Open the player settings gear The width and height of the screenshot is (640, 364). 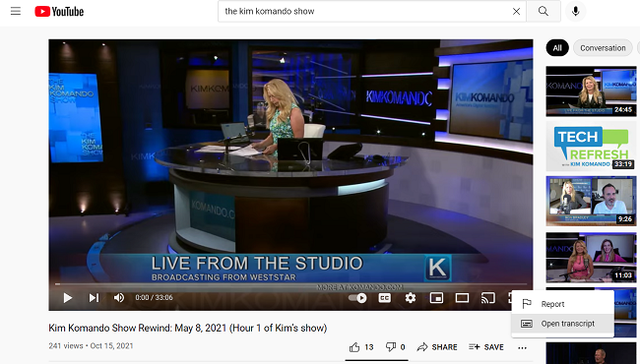point(411,298)
